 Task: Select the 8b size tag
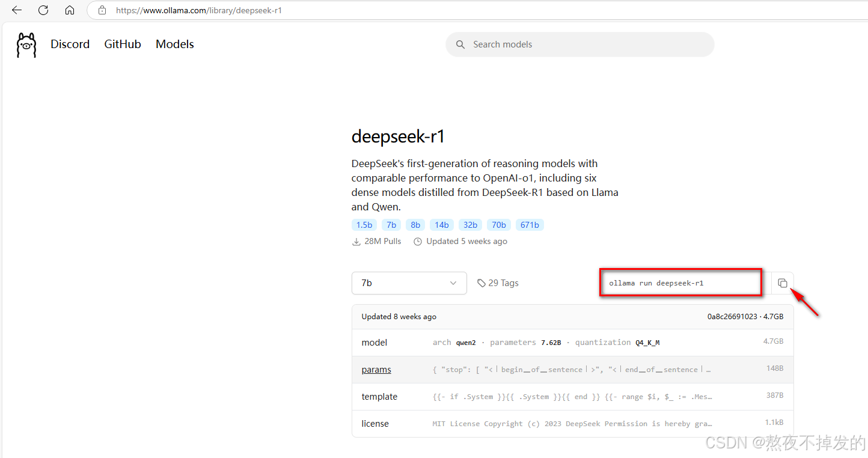[x=415, y=225]
